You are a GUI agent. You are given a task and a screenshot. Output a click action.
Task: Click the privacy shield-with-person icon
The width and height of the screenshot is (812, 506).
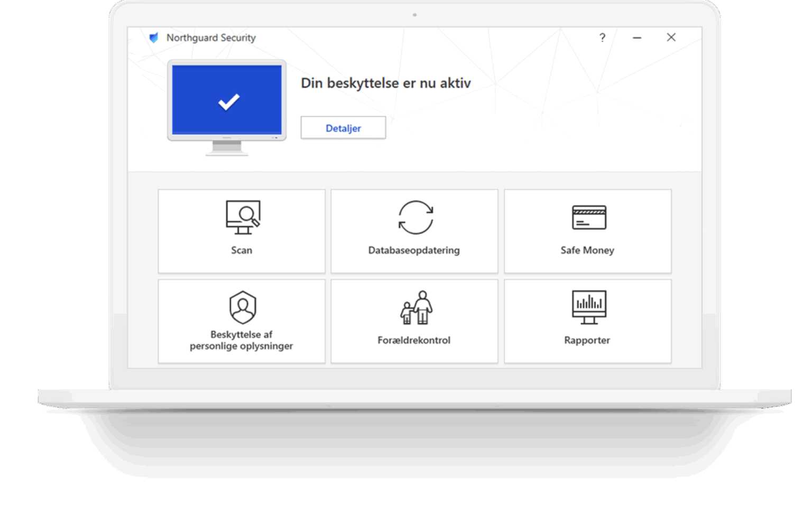243,307
